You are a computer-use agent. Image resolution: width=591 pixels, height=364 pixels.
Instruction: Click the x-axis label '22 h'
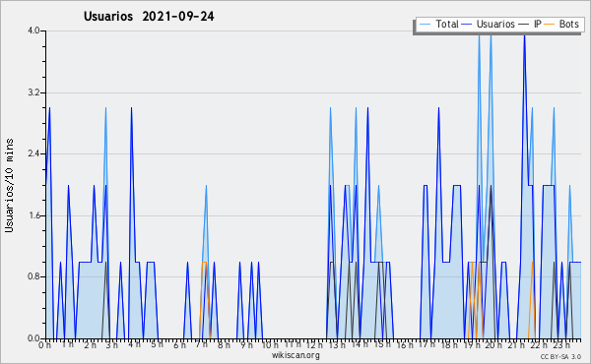[539, 344]
